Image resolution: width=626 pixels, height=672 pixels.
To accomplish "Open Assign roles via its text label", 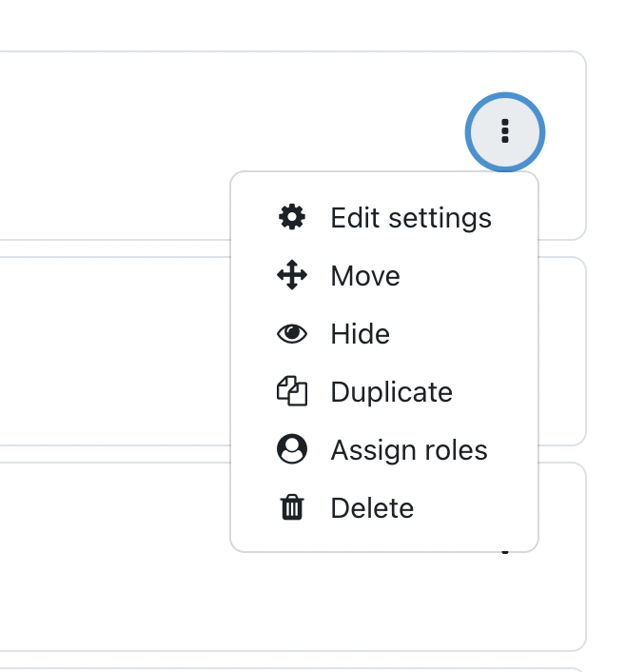I will tap(409, 450).
